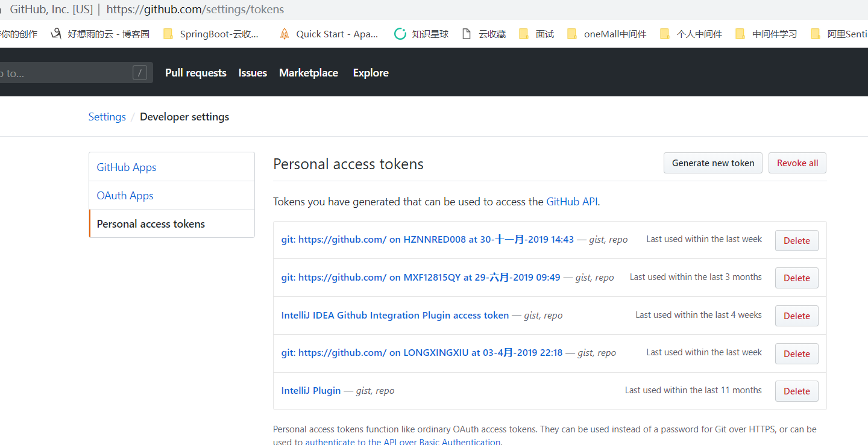Delete the IntelliJ Plugin token

click(x=797, y=391)
